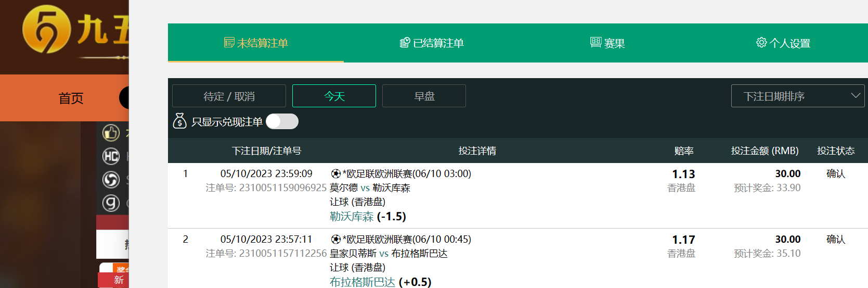Click soccer ball icon in bet row 1
This screenshot has width=868, height=288.
[336, 173]
